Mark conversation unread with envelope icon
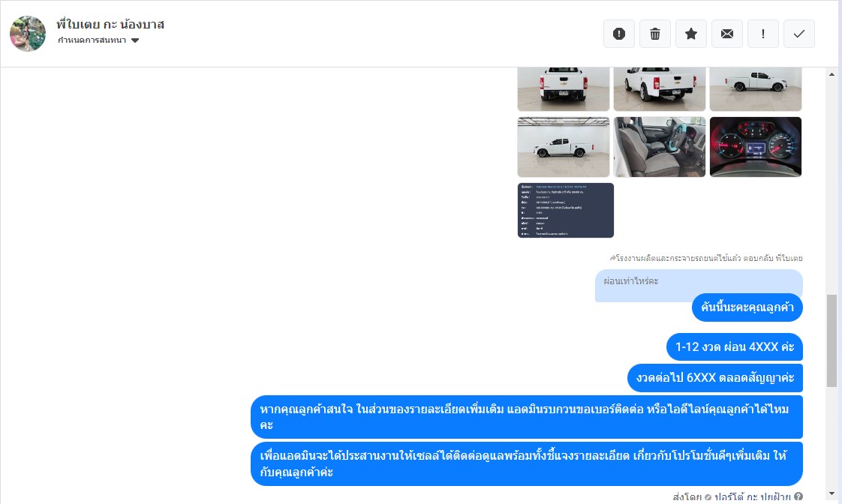842x504 pixels. click(x=726, y=34)
